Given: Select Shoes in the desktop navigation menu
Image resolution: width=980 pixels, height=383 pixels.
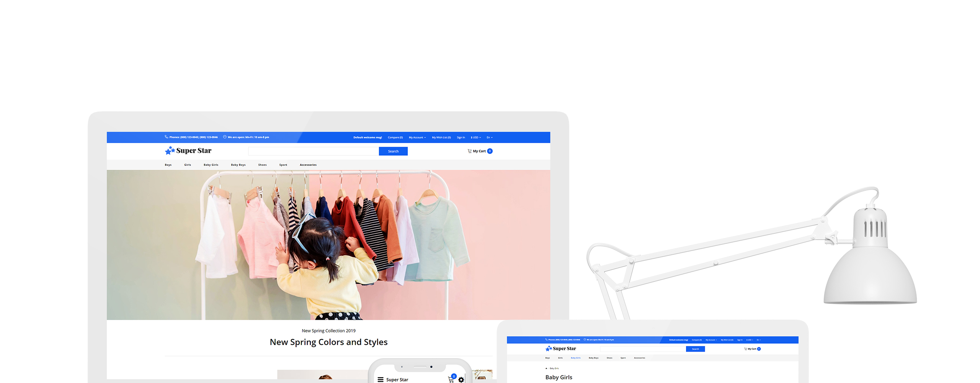Looking at the screenshot, I should point(262,165).
